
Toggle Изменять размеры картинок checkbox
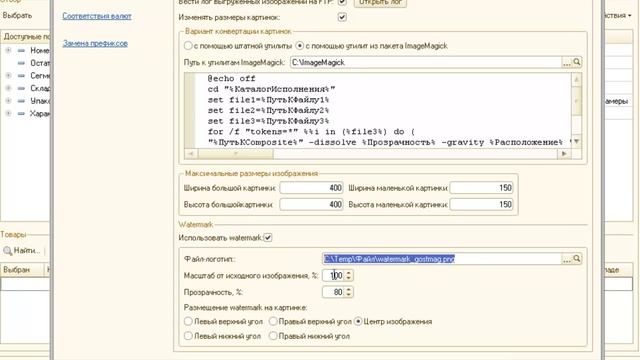[x=342, y=17]
